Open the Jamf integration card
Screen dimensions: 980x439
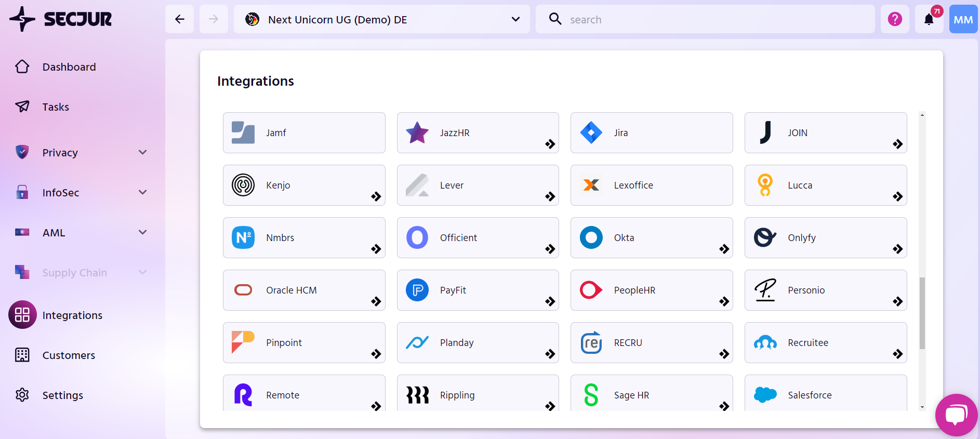pos(304,132)
